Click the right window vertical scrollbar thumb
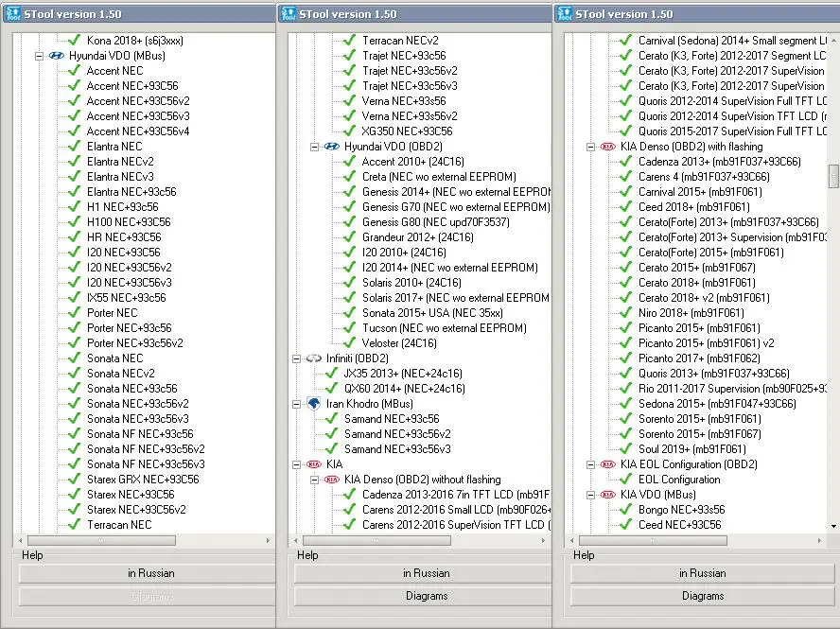The image size is (840, 629). click(x=833, y=176)
